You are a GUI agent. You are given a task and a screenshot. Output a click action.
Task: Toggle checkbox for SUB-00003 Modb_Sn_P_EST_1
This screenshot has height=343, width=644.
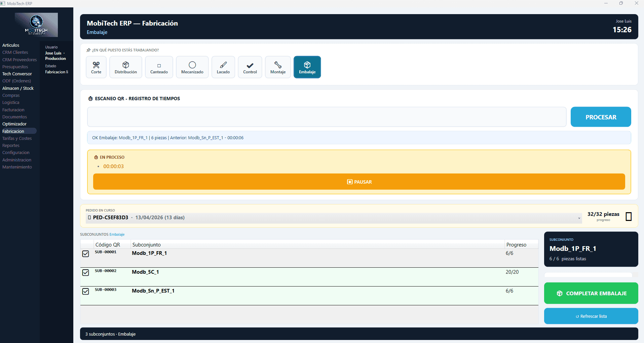(x=86, y=292)
